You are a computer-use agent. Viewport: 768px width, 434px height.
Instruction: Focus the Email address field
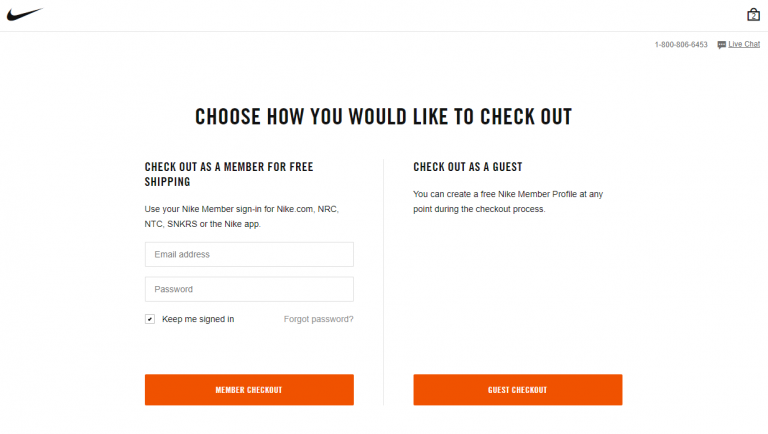[x=249, y=254]
